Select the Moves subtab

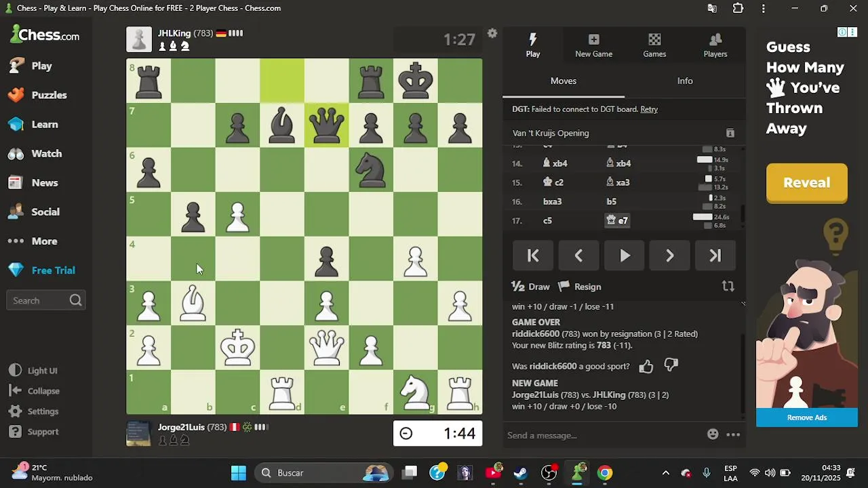[563, 81]
